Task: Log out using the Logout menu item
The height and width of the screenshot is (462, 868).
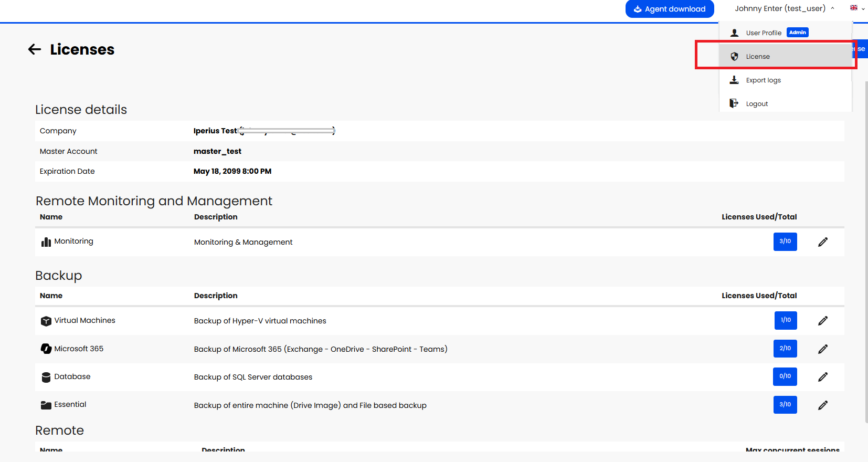Action: (757, 104)
